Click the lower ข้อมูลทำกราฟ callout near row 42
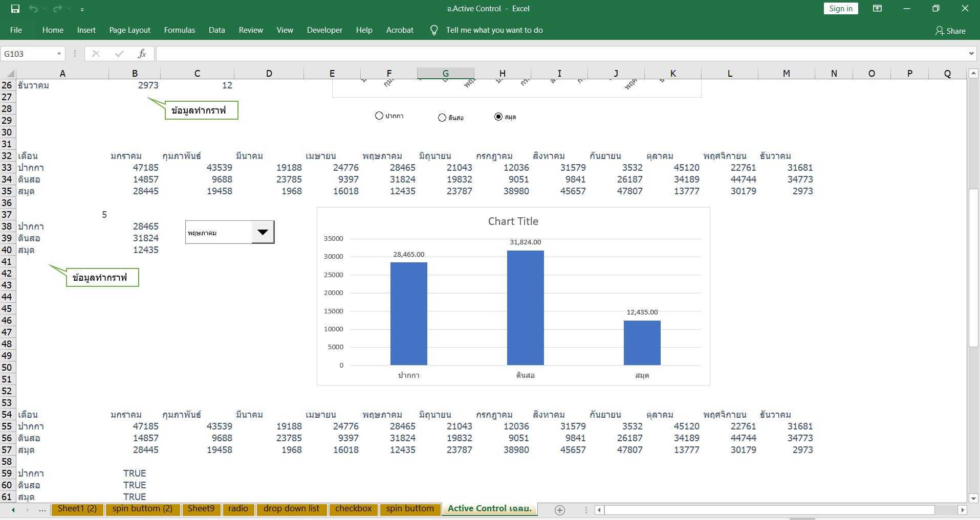 click(x=102, y=278)
